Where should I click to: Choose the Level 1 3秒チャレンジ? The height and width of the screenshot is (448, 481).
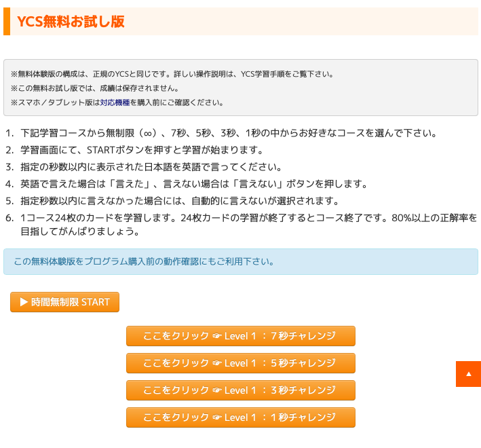[240, 390]
